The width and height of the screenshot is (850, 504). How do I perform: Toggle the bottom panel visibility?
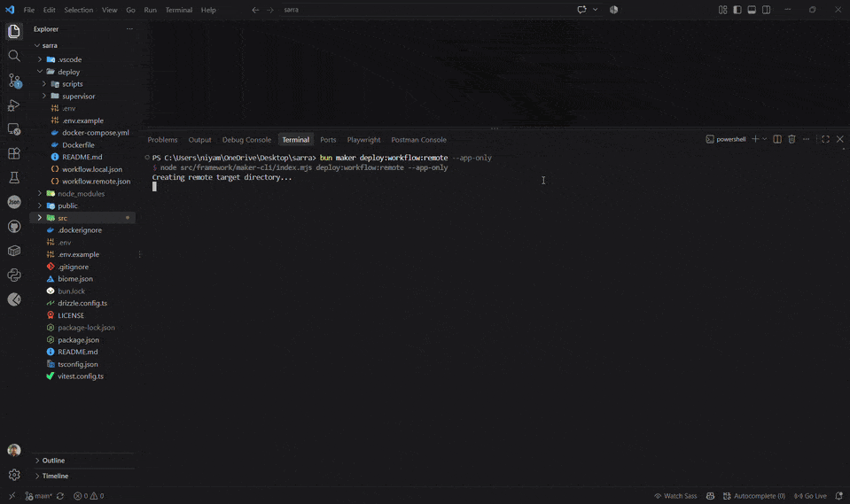click(x=752, y=10)
